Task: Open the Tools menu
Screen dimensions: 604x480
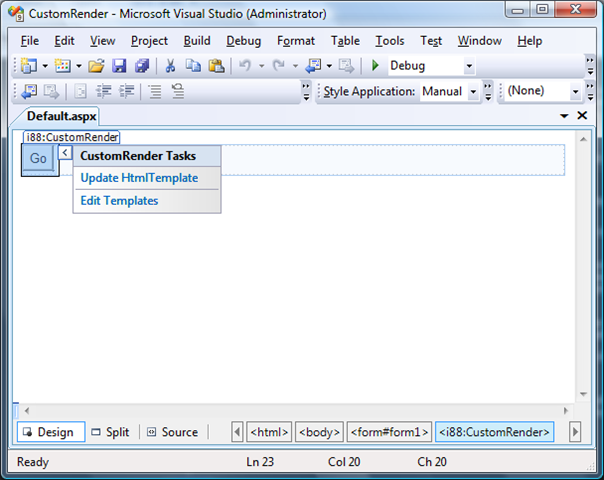Action: click(x=390, y=41)
